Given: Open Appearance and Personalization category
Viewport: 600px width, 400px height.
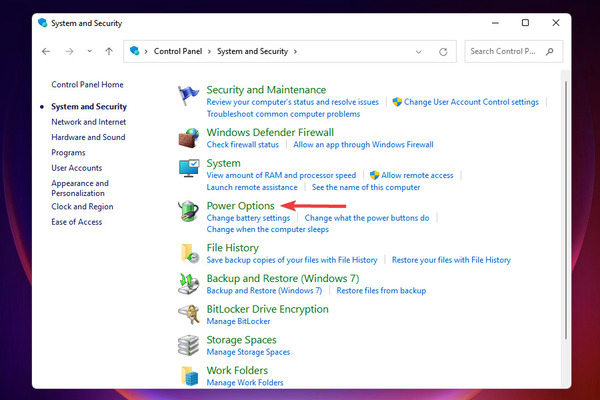Looking at the screenshot, I should point(80,188).
